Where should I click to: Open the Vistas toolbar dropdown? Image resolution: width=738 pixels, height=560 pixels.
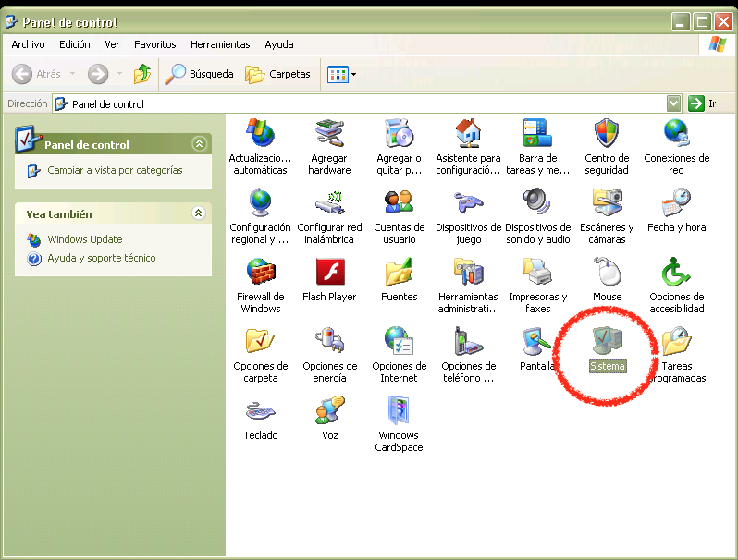pos(353,74)
